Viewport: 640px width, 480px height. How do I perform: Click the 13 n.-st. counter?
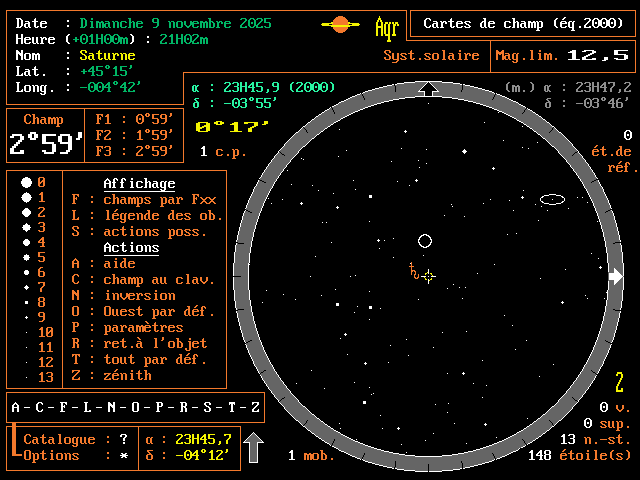pyautogui.click(x=596, y=439)
